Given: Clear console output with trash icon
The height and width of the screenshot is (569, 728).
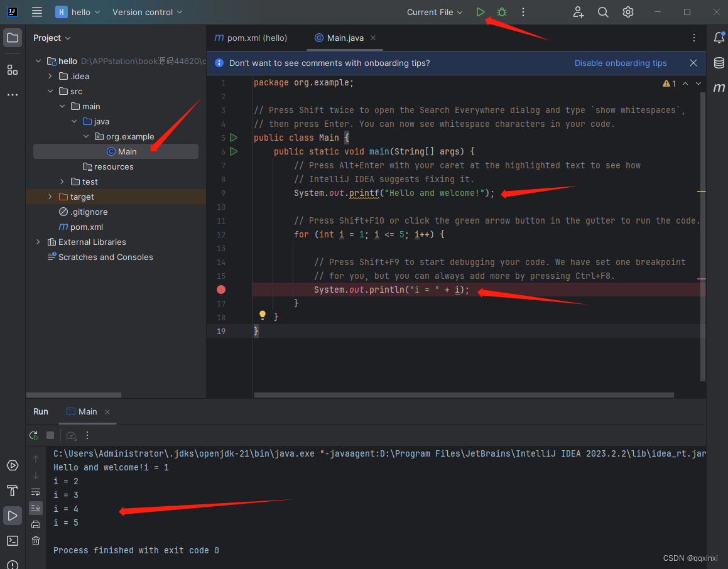Looking at the screenshot, I should [x=36, y=541].
